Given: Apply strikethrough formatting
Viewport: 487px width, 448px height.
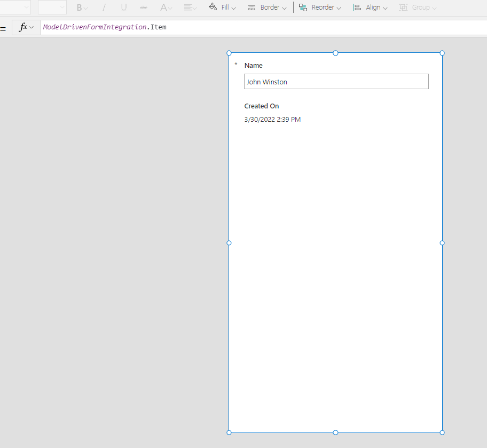Looking at the screenshot, I should (x=143, y=7).
